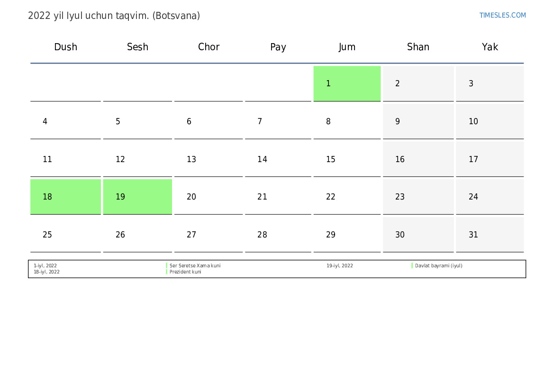Select Saturday July 2 cell

coord(418,83)
